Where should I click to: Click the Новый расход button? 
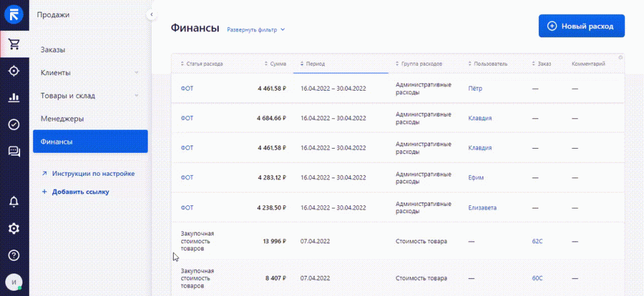coord(581,26)
